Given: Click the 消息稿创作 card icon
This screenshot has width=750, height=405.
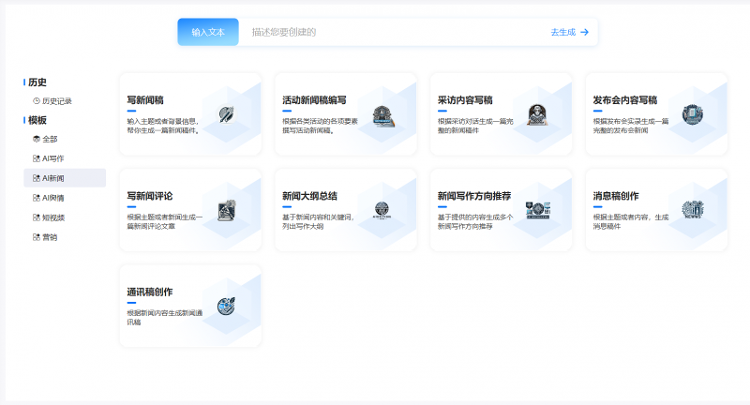Looking at the screenshot, I should [x=692, y=210].
